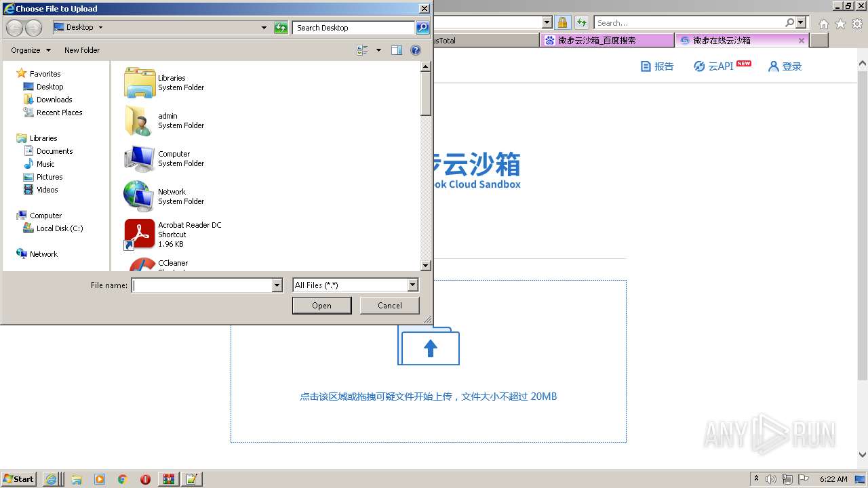Expand the dialog address path dropdown
Screen dimensions: 868x488
[264, 28]
